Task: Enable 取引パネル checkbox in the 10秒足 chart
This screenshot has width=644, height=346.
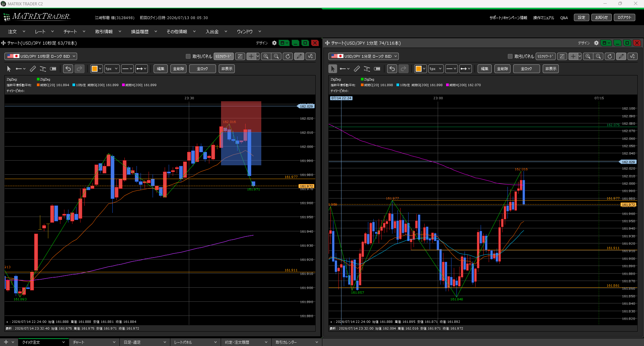Action: pos(188,56)
